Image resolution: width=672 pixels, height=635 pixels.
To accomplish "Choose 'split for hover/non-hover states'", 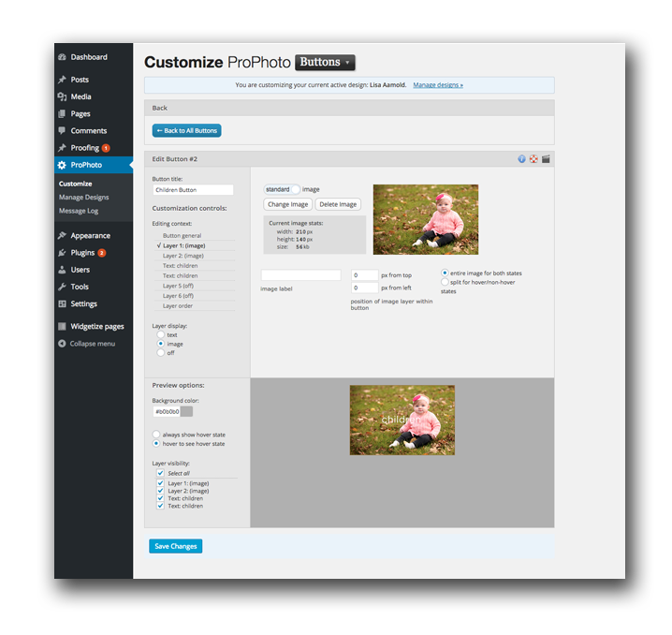I will point(445,282).
